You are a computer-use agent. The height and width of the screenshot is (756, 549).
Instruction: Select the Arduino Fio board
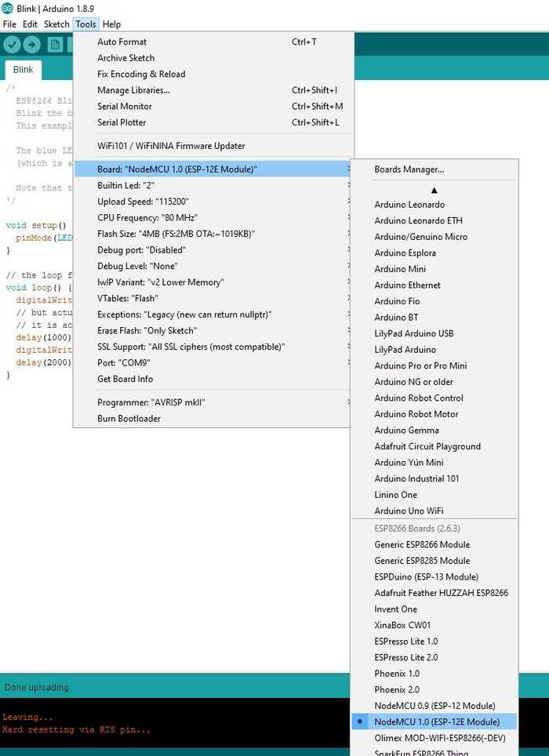434,301
